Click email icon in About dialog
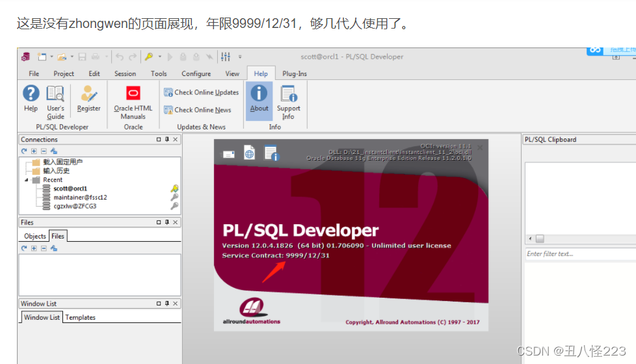This screenshot has width=636, height=364. tap(229, 154)
